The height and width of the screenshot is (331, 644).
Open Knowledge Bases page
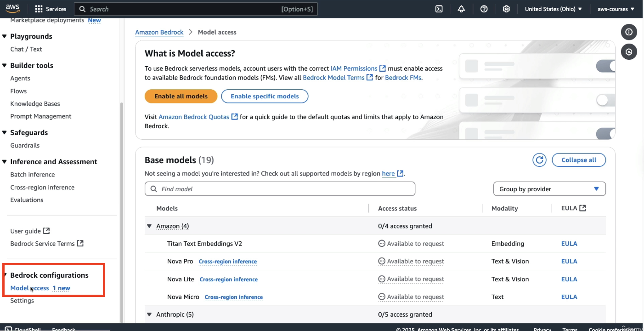click(x=35, y=103)
